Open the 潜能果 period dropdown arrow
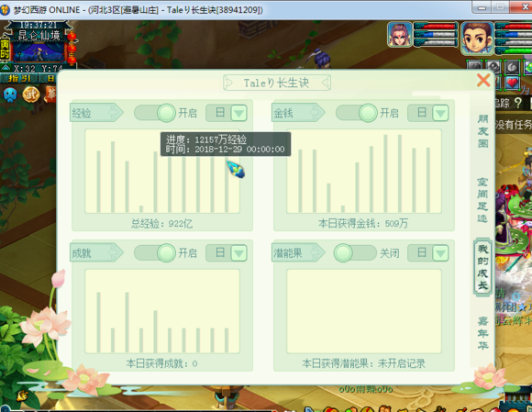Screen dimensions: 532x412 440,253
